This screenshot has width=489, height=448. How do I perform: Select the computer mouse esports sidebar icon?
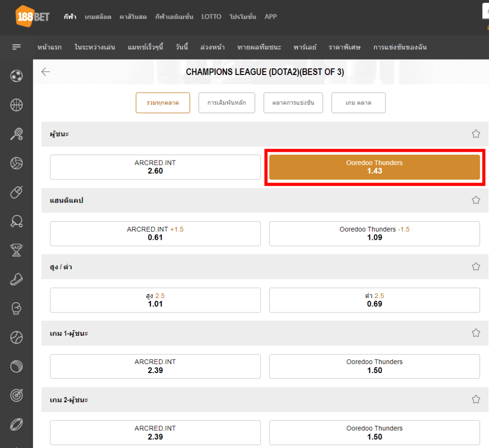tap(16, 192)
